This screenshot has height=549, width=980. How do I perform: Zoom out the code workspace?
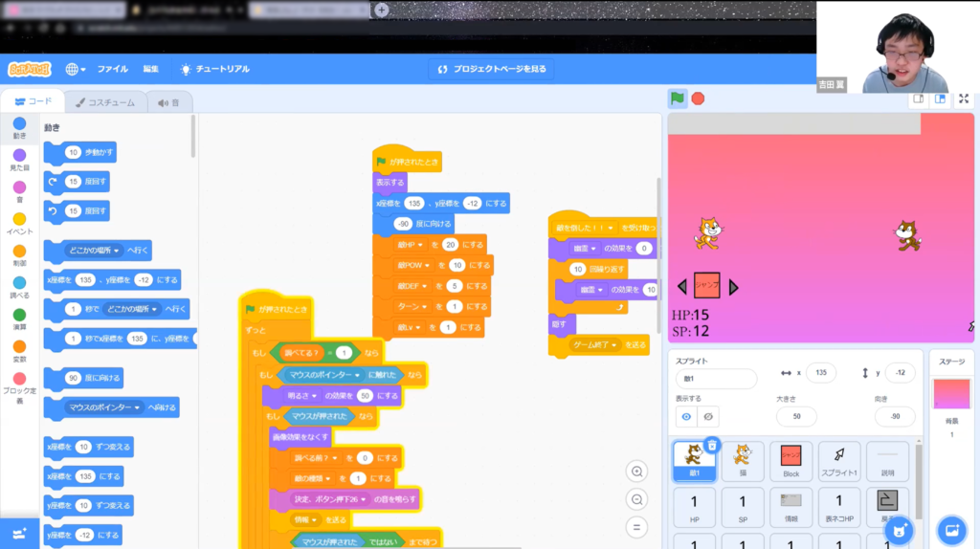point(636,499)
